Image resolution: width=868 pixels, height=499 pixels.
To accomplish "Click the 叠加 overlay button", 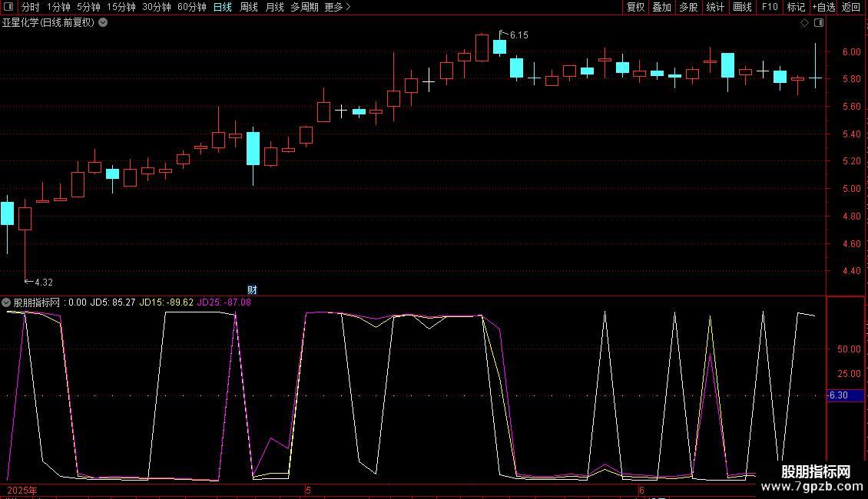I will click(662, 7).
